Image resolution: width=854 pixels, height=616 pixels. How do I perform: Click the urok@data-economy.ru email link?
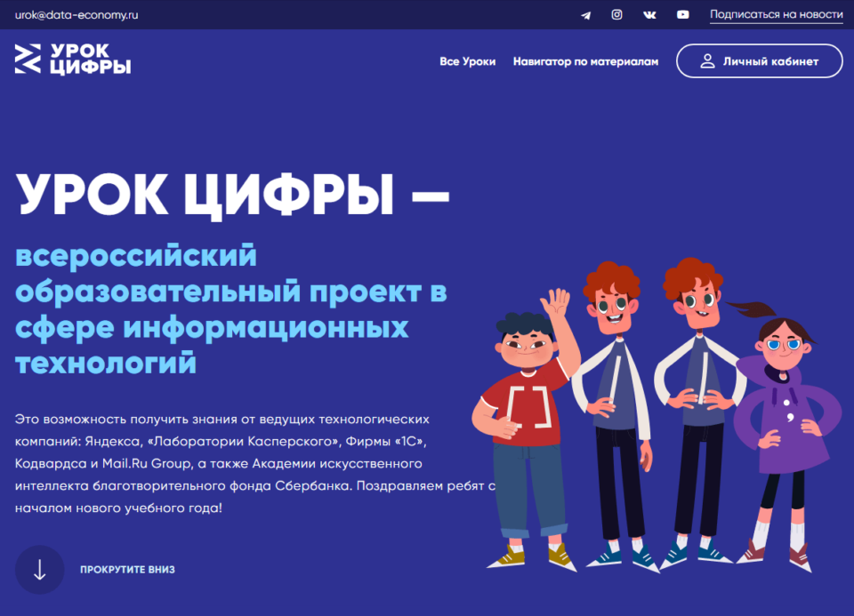coord(77,15)
